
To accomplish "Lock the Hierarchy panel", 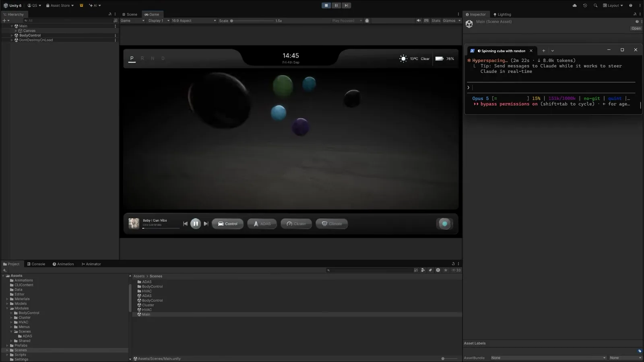I will point(110,14).
